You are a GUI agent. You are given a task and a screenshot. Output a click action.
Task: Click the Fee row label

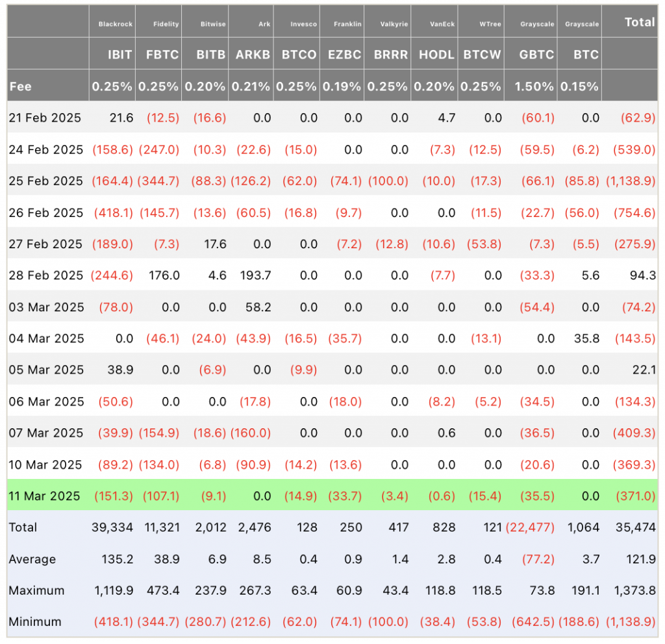[20, 86]
